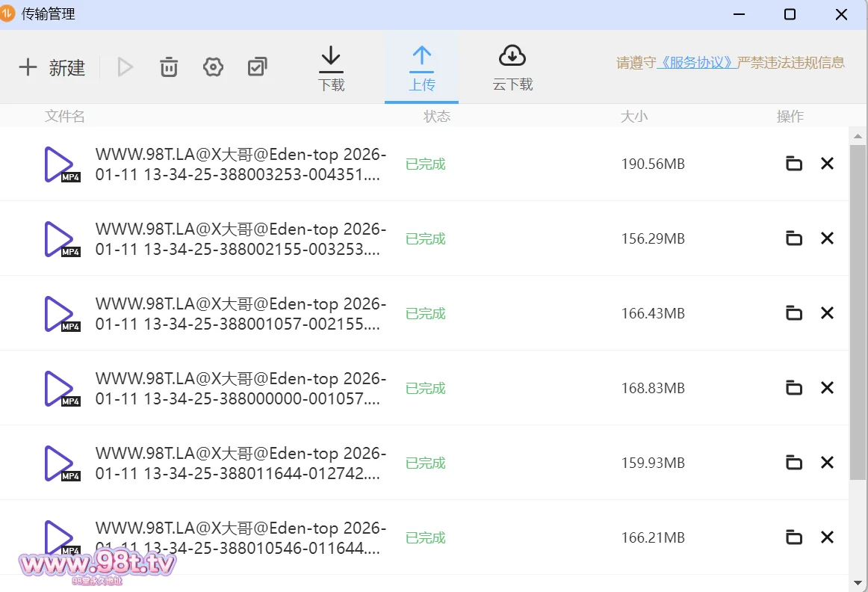The height and width of the screenshot is (592, 868).
Task: Delete the 166.43MB entry using its X icon
Action: click(827, 313)
